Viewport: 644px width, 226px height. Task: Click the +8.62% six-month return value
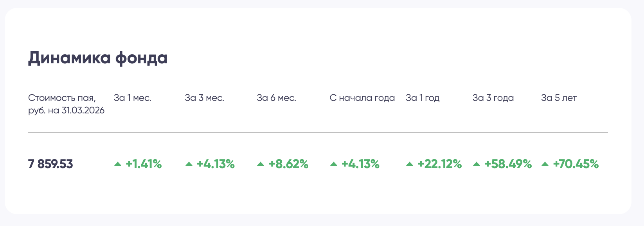click(288, 164)
